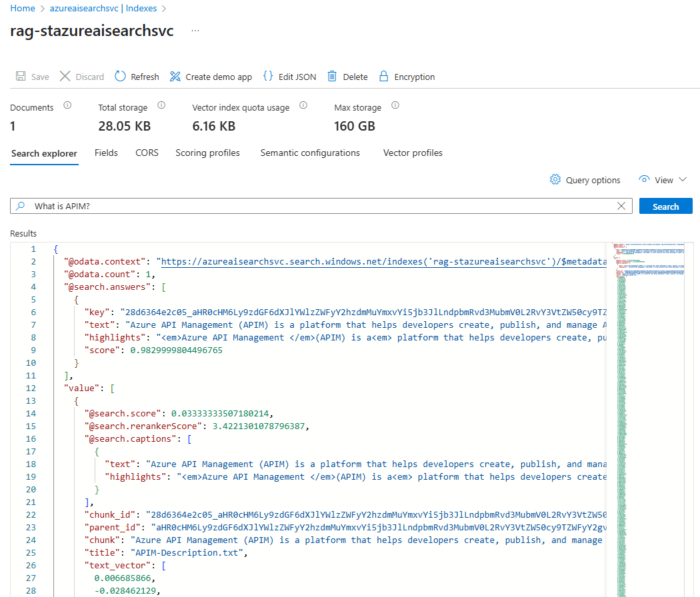Click the Encryption label in toolbar
This screenshot has width=700, height=597.
(x=414, y=77)
